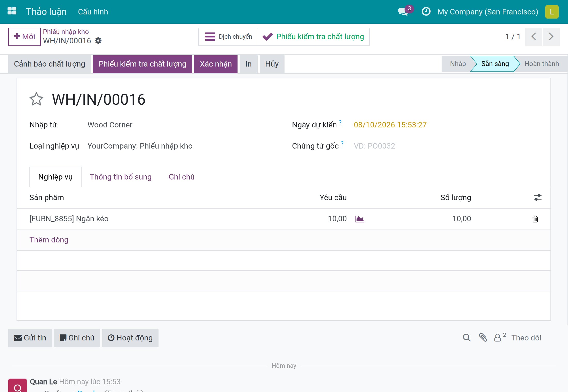Switch to the Thông tin bổ sung tab

pos(121,177)
